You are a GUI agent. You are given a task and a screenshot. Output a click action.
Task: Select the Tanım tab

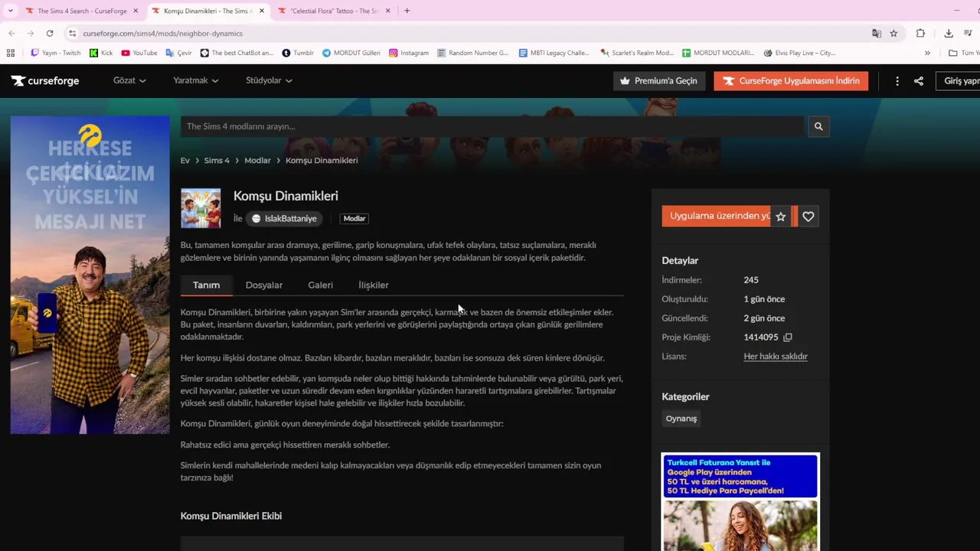click(206, 285)
